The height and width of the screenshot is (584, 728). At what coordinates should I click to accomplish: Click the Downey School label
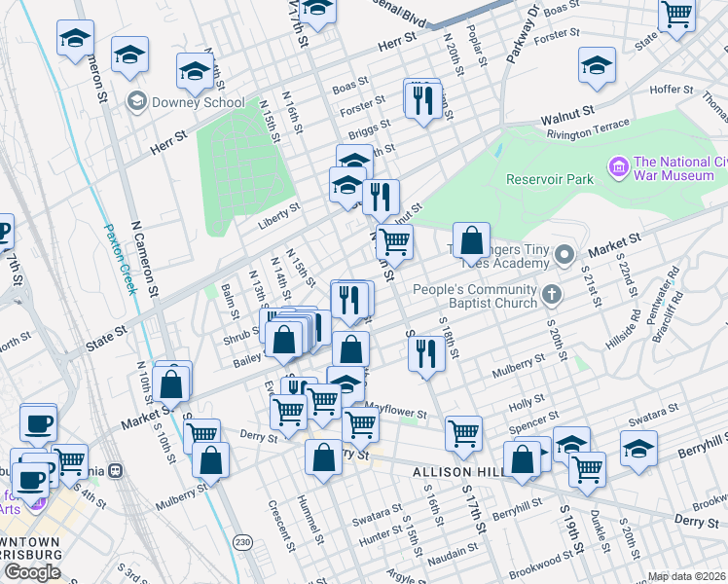click(199, 102)
